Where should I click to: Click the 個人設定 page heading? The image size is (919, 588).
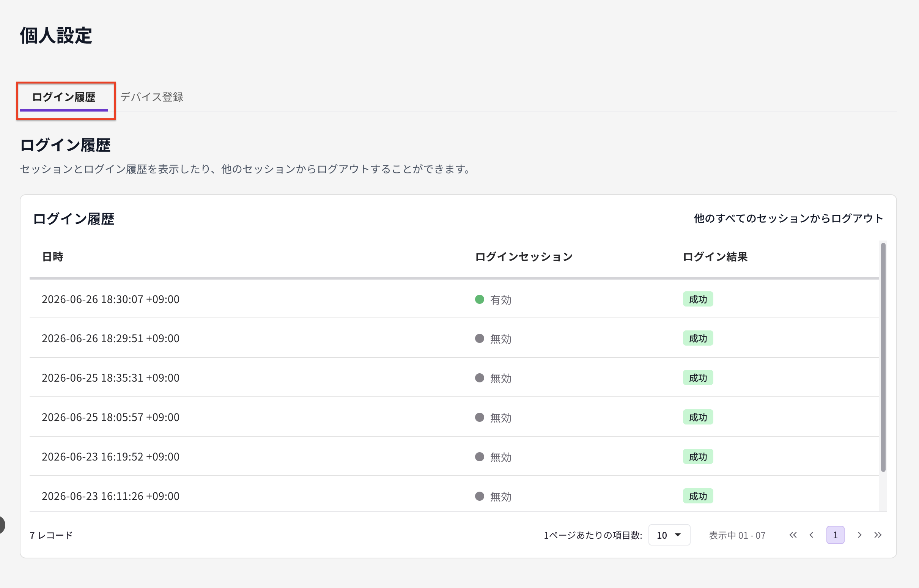coord(56,36)
